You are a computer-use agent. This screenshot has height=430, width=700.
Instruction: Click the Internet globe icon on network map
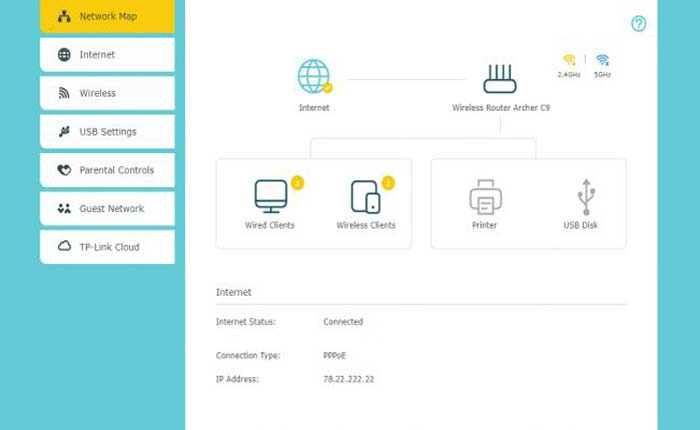point(314,76)
